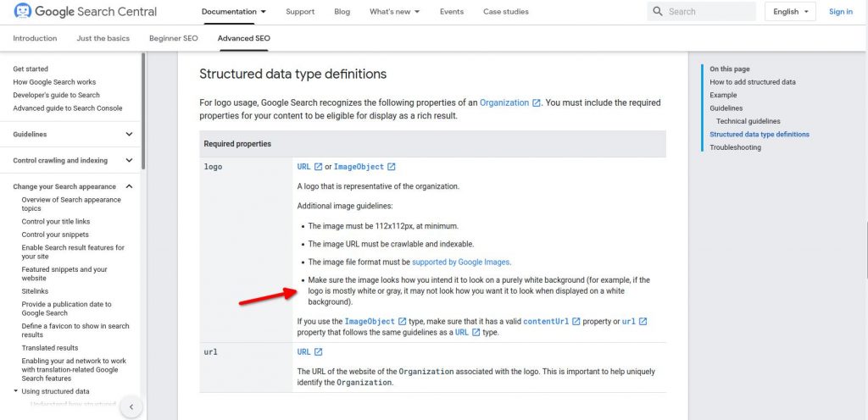
Task: Open the Documentation dropdown menu
Action: 234,12
